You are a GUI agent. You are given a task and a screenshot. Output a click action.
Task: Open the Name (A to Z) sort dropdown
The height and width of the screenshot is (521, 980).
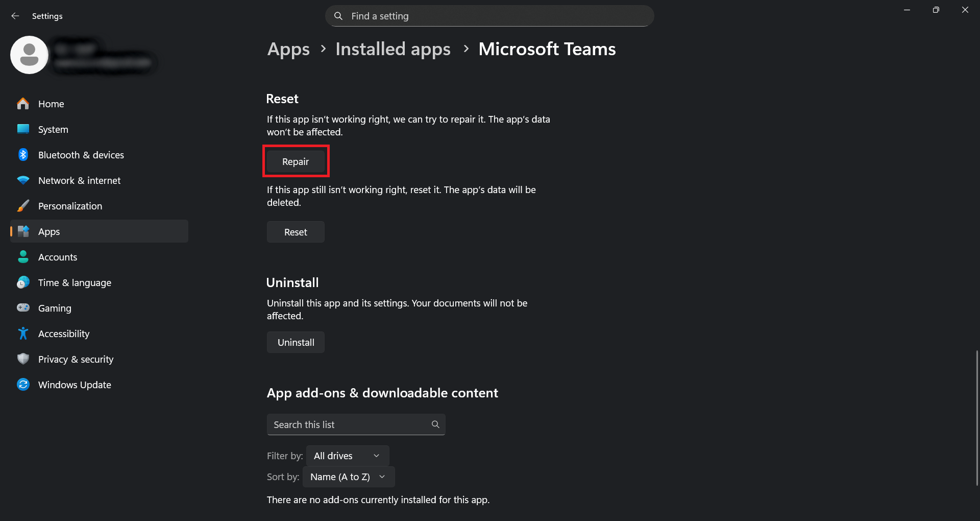(x=348, y=477)
